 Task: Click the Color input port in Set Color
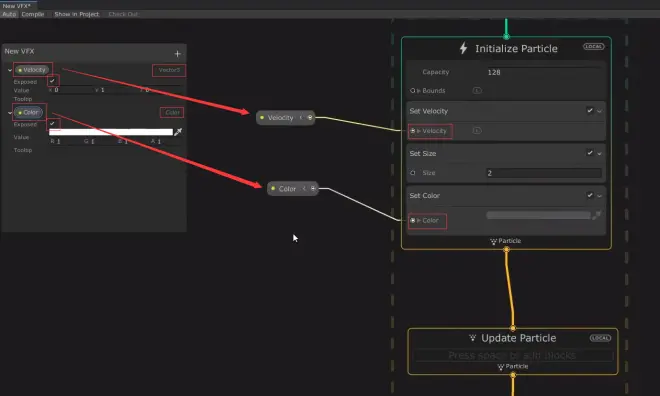[x=412, y=220]
